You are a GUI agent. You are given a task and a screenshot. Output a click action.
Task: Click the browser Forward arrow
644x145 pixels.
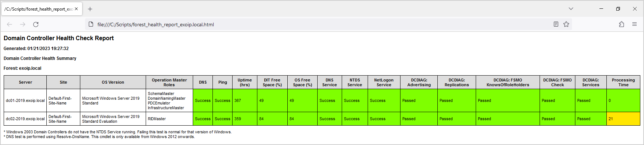coord(23,24)
